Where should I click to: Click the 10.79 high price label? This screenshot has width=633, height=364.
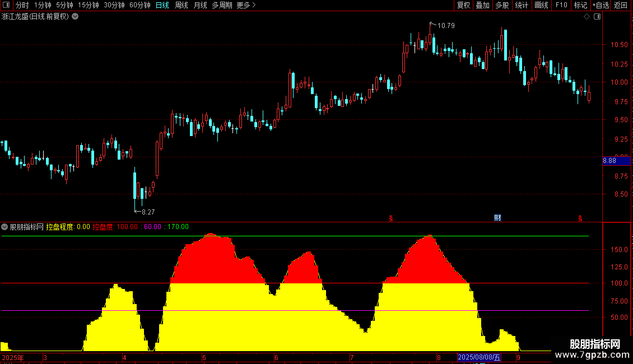pyautogui.click(x=446, y=26)
